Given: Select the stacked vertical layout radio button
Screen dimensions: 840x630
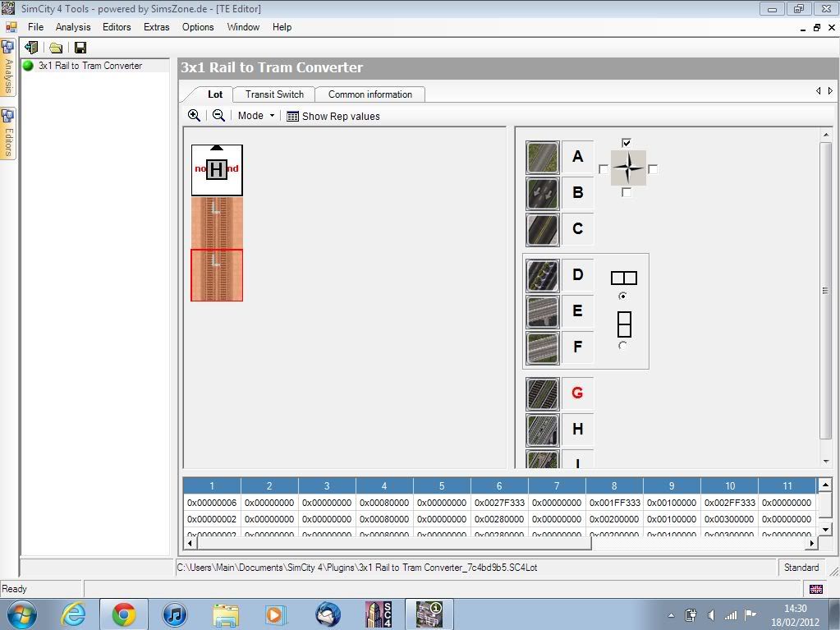Looking at the screenshot, I should point(622,346).
